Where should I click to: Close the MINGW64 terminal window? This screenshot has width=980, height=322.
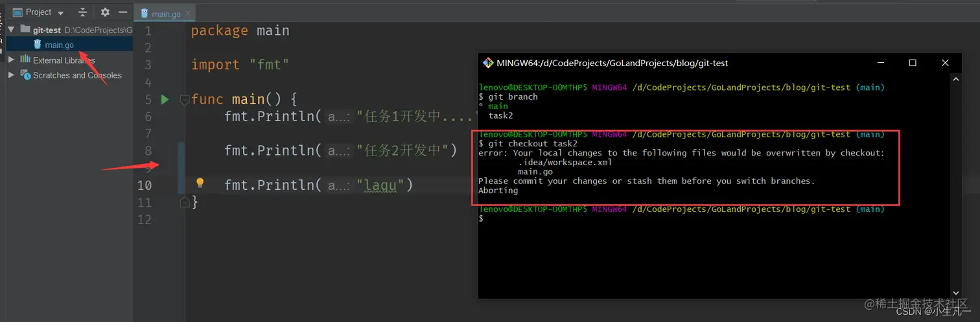[945, 63]
